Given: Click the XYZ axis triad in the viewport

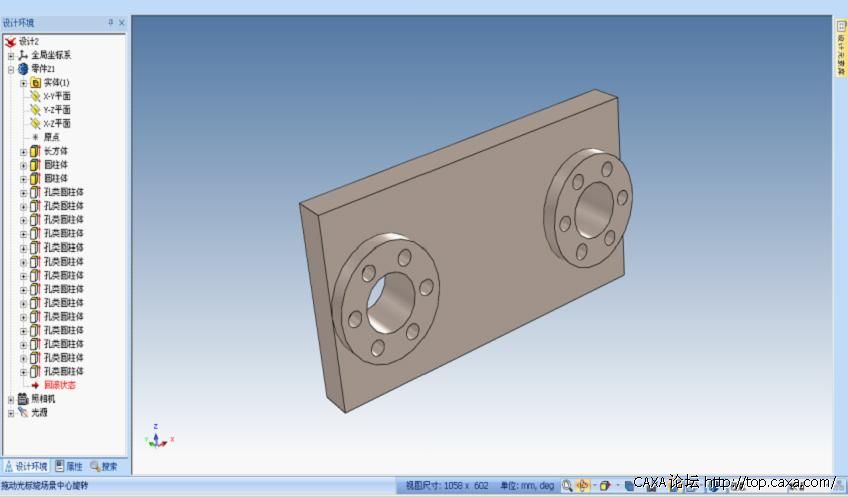Looking at the screenshot, I should (159, 436).
